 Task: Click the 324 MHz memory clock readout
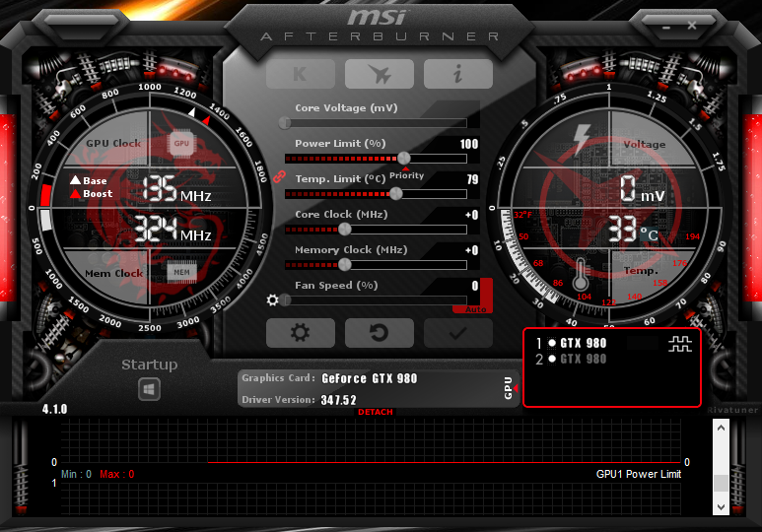(173, 229)
